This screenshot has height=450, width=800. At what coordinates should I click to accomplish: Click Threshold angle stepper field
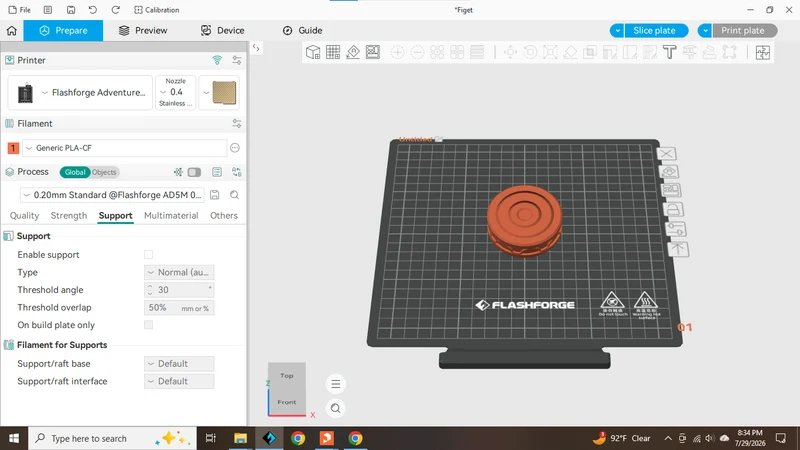(x=179, y=290)
